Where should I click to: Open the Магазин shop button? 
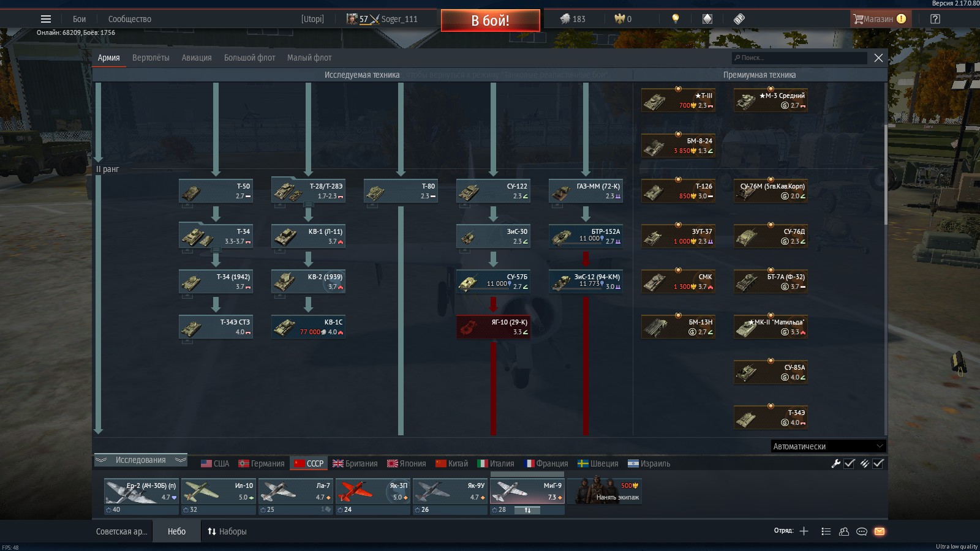click(880, 19)
